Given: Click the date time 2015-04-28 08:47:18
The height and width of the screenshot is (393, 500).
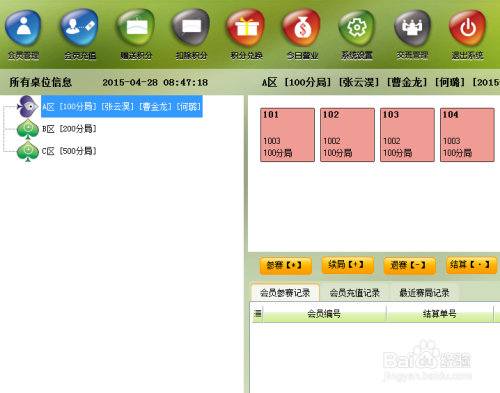Looking at the screenshot, I should [155, 82].
